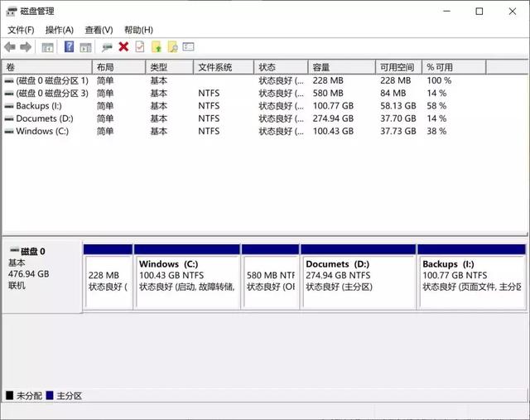Sort by the 类型 column header
The width and height of the screenshot is (530, 420).
(170, 67)
